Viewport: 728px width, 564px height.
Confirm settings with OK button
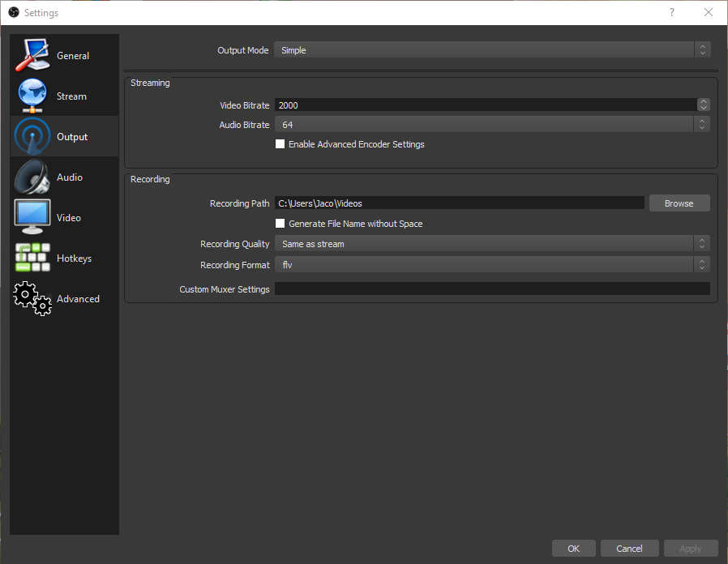point(573,549)
